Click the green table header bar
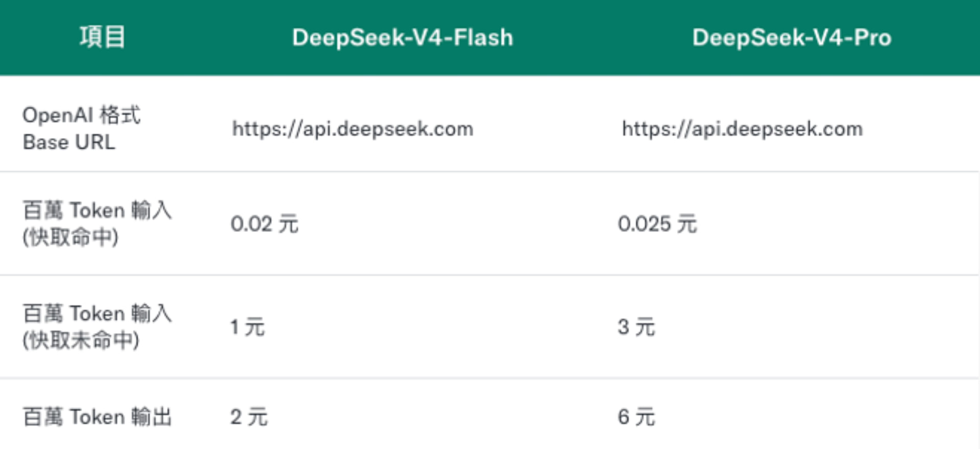This screenshot has height=449, width=980. click(490, 38)
